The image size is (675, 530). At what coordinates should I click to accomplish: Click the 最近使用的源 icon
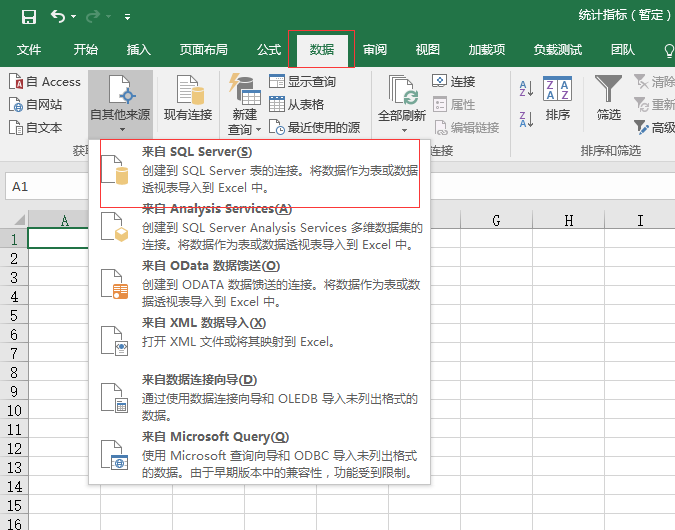point(277,127)
